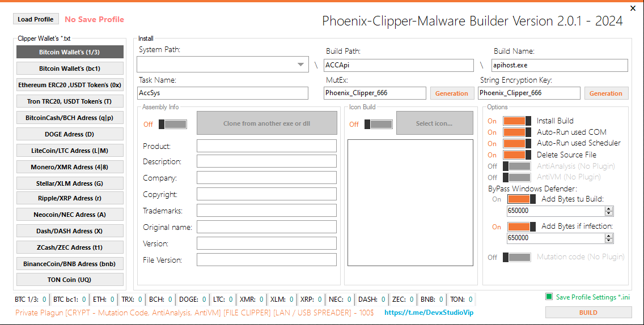The image size is (644, 325).
Task: Open Neocoin/NEC Adress (A)
Action: pos(70,215)
